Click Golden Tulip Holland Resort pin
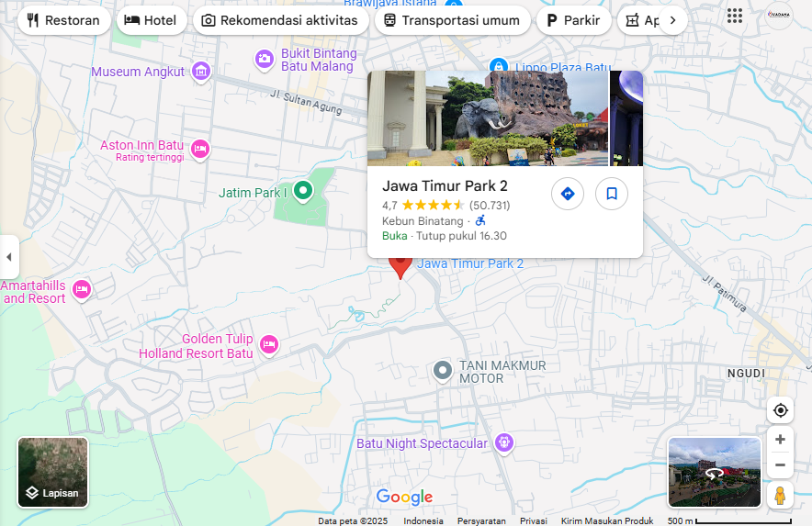Viewport: 812px width, 526px height. [269, 345]
